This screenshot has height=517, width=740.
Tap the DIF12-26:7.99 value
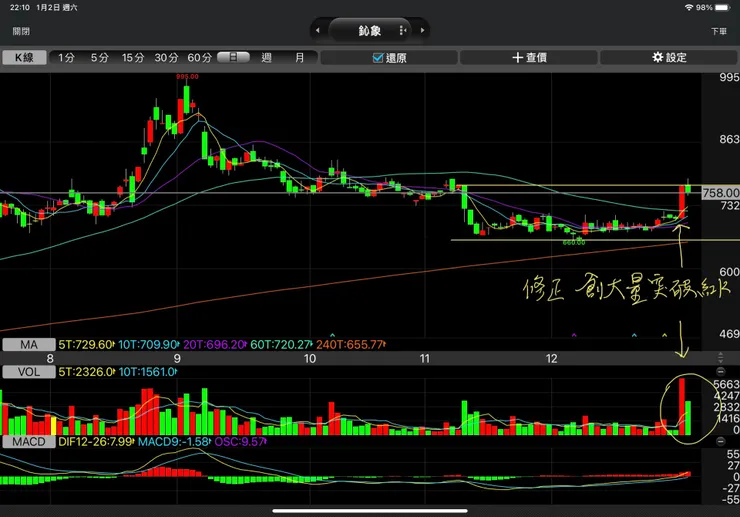96,441
